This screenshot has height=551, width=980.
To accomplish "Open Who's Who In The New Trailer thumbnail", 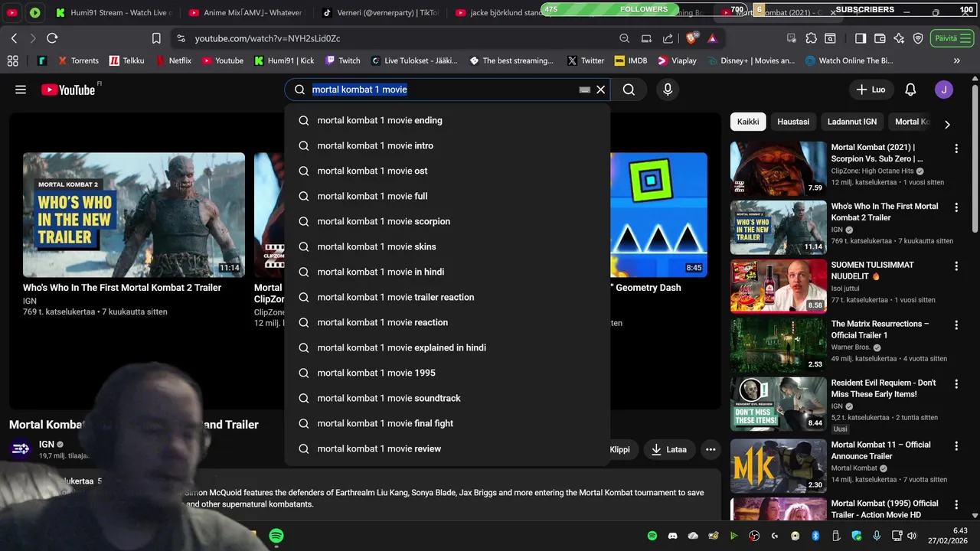I will click(134, 215).
